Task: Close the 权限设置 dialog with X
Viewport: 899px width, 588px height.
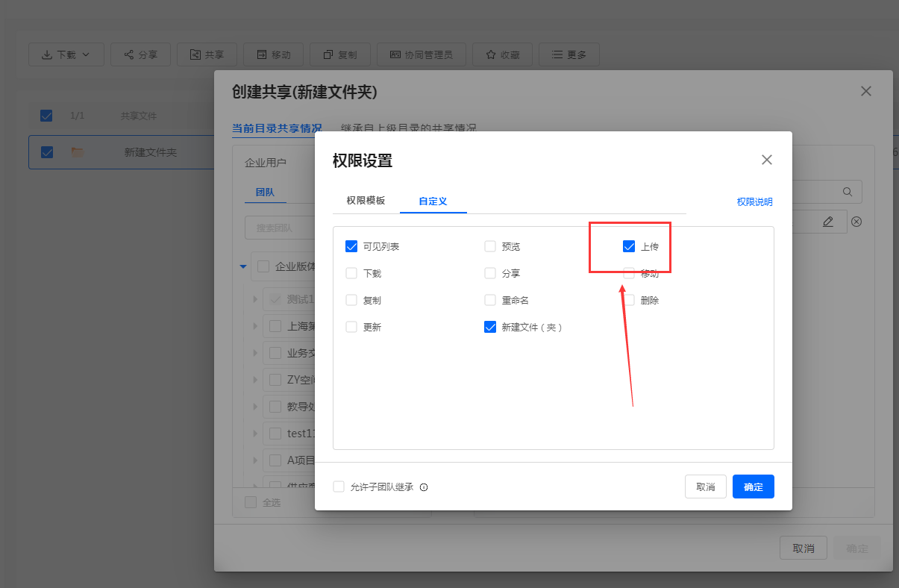Action: [x=767, y=160]
